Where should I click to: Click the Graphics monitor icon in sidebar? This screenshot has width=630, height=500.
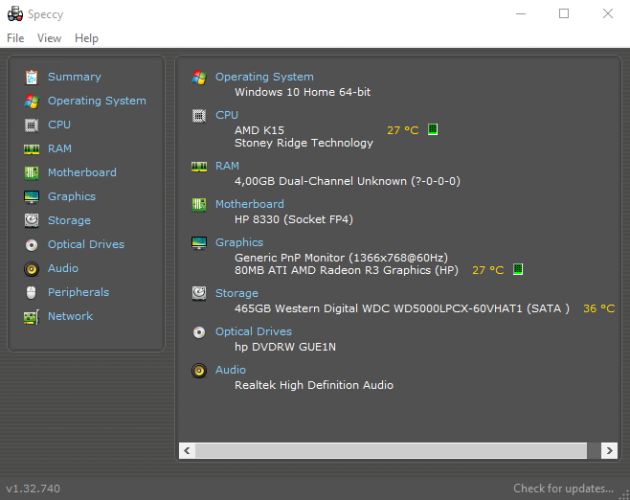click(x=31, y=197)
